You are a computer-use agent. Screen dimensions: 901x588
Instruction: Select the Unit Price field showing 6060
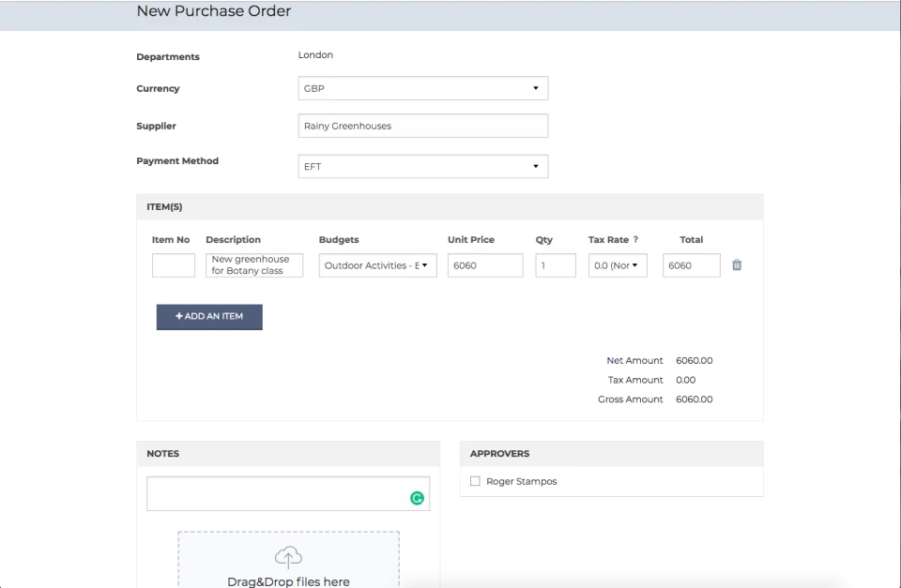[485, 265]
